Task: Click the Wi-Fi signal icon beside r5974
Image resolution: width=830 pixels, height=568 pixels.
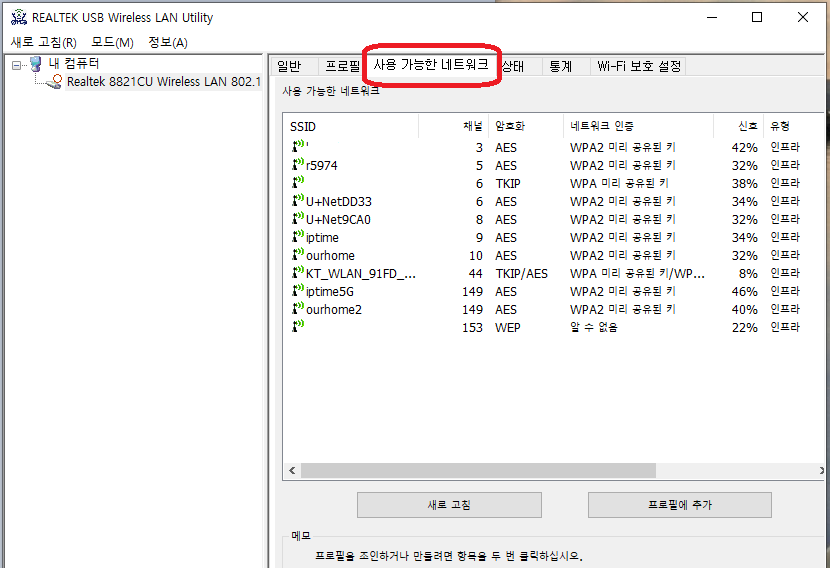Action: click(298, 164)
